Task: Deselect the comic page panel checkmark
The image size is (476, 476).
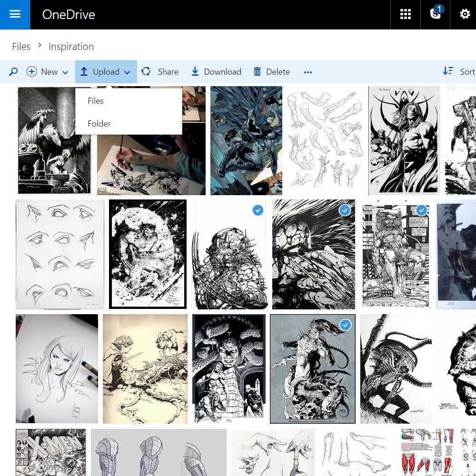Action: (x=421, y=210)
